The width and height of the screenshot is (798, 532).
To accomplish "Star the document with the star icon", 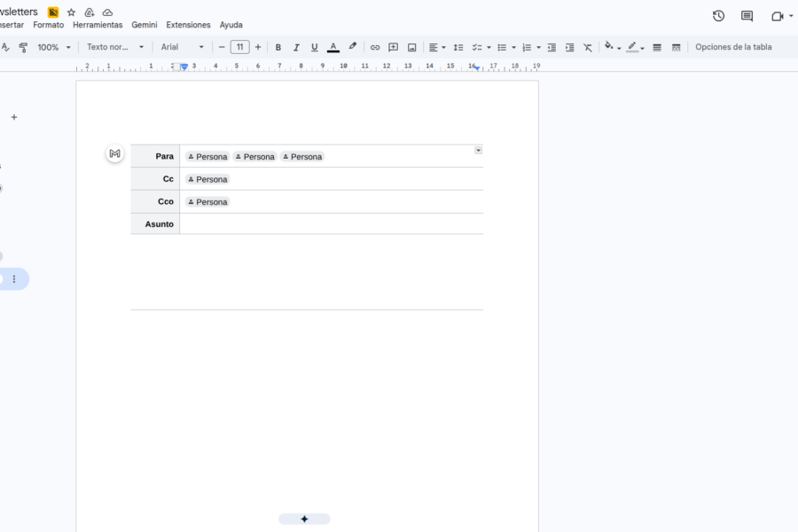I will [71, 12].
